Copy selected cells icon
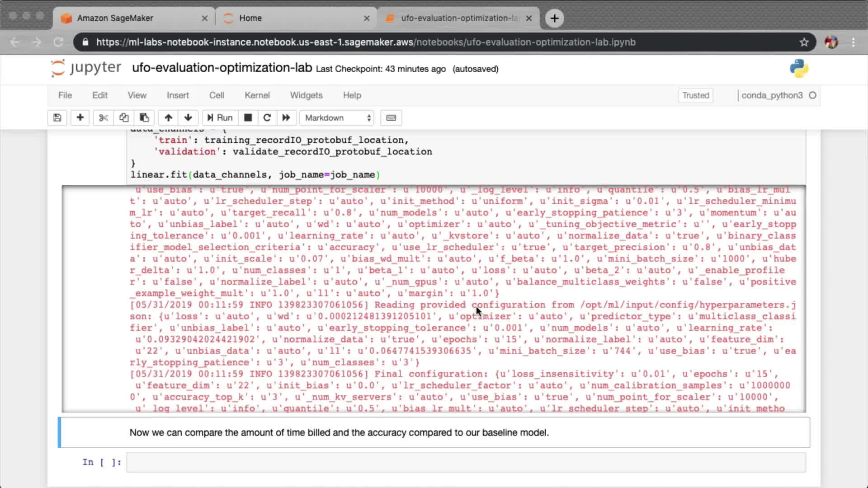The width and height of the screenshot is (868, 488). [124, 117]
